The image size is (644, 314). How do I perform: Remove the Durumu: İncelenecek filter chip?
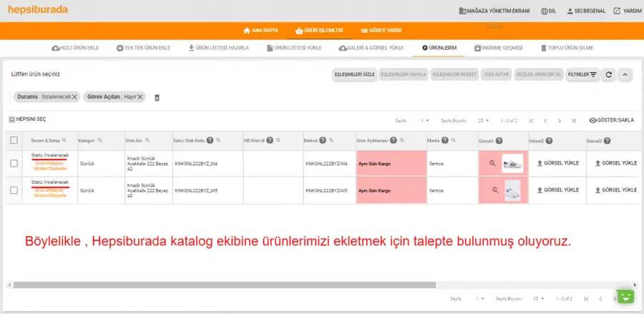click(74, 97)
